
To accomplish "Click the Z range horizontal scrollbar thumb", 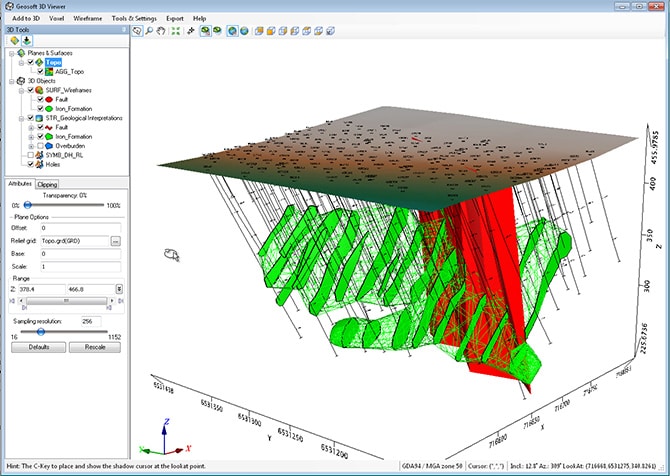I will (x=66, y=301).
